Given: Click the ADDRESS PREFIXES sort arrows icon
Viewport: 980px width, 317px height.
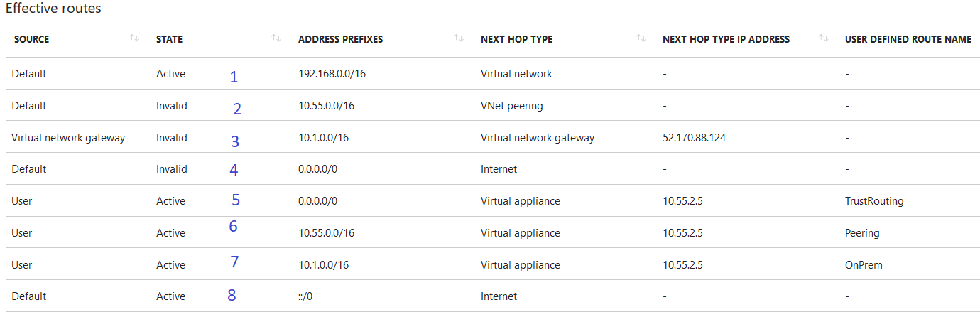Looking at the screenshot, I should [x=459, y=38].
